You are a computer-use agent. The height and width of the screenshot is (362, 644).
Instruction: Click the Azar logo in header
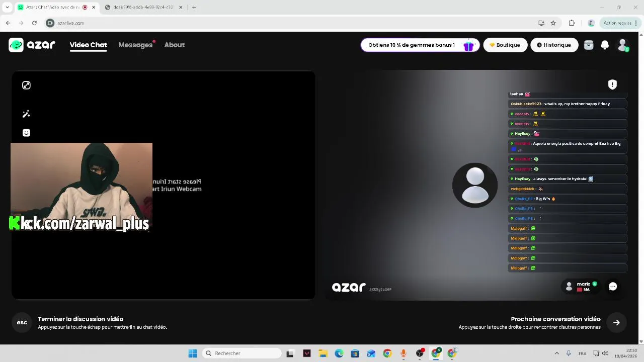click(32, 45)
